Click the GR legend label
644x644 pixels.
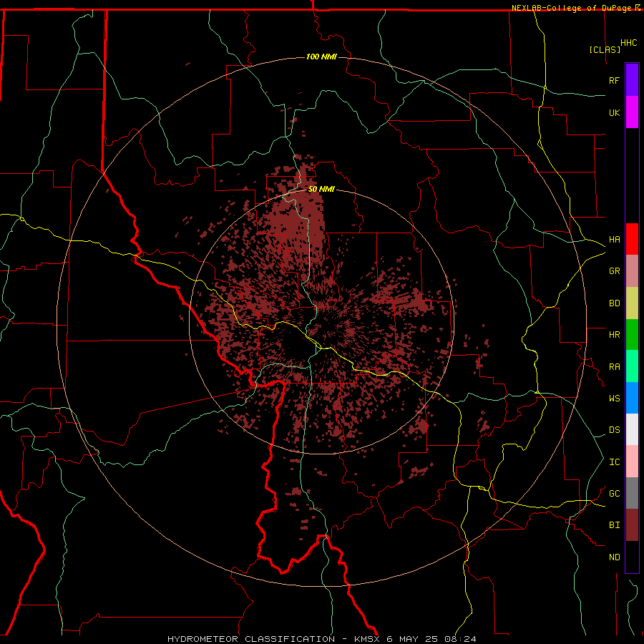point(614,271)
